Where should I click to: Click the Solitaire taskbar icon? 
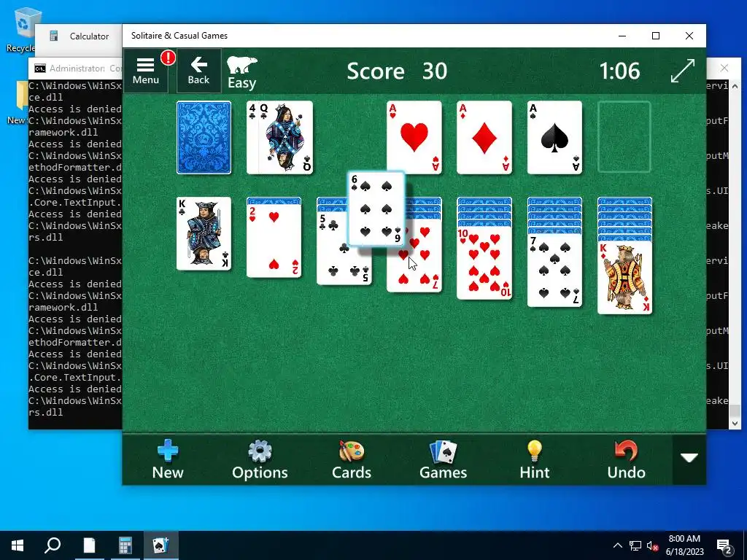pyautogui.click(x=160, y=545)
